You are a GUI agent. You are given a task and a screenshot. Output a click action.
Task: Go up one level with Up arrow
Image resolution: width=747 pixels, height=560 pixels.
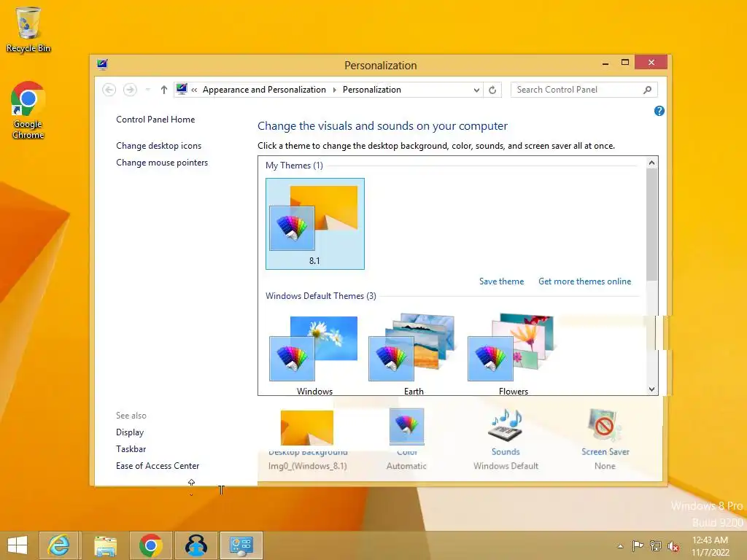tap(164, 90)
